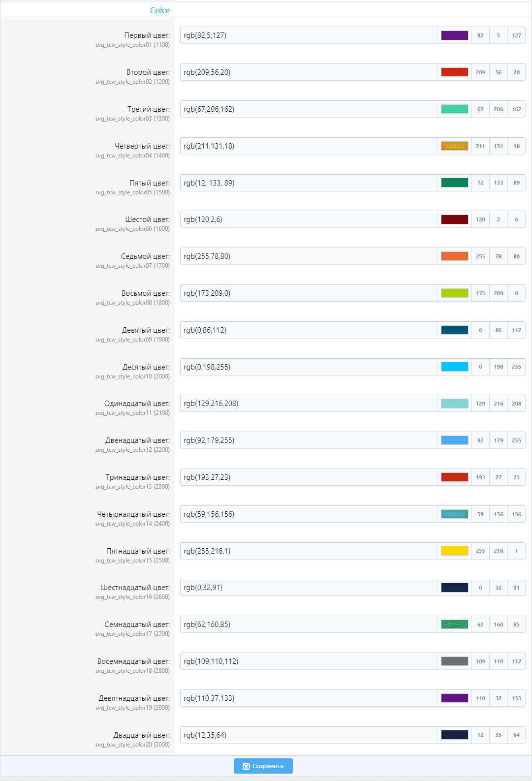Screen dimensions: 532x781
Task: Click the yellow Пятнадцатый цвет swatch
Action: [454, 551]
